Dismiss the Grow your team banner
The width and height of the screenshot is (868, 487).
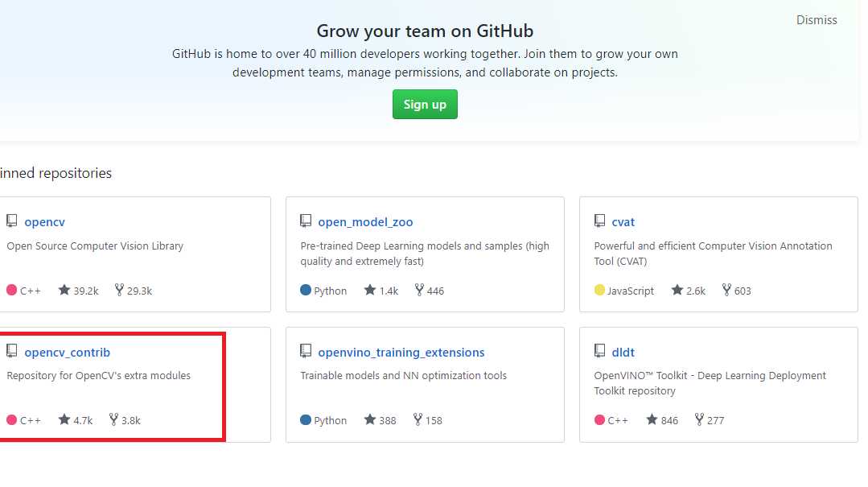tap(817, 20)
